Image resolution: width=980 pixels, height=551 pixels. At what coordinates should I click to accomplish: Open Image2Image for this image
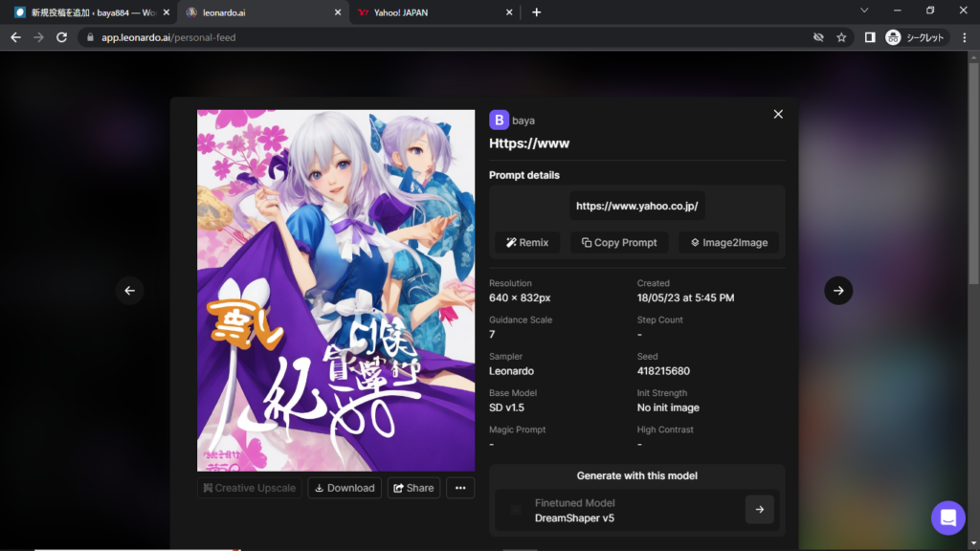tap(728, 242)
